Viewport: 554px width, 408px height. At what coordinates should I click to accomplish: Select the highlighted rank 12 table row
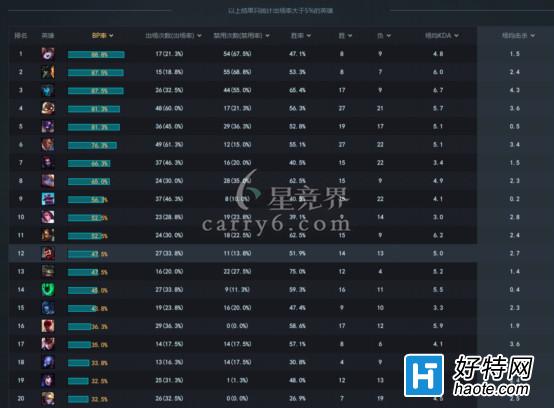[242, 253]
